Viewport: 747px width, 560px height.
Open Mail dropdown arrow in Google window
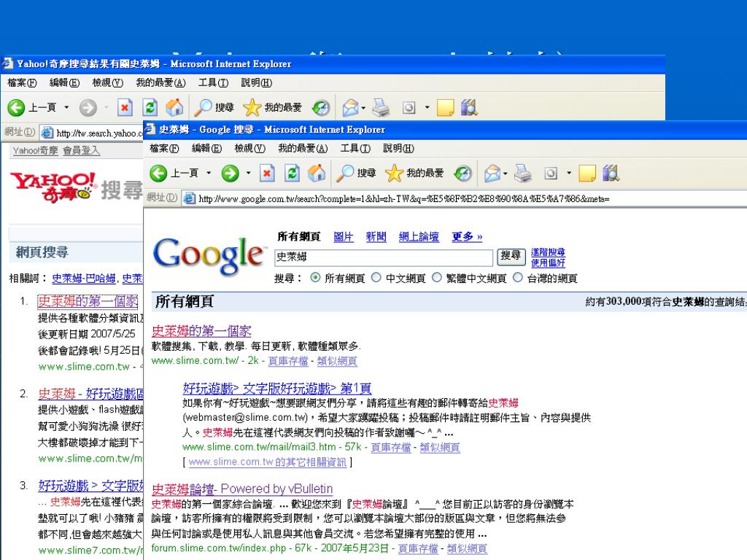[x=506, y=174]
